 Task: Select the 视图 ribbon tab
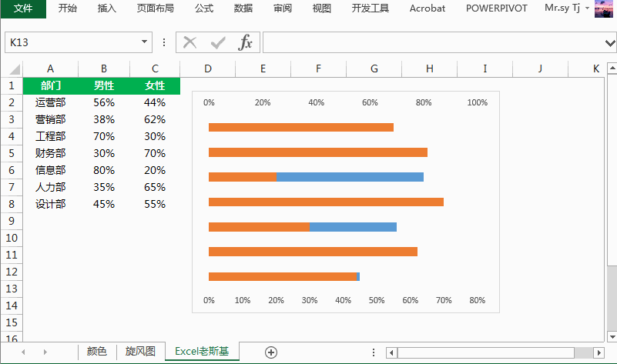(x=321, y=8)
